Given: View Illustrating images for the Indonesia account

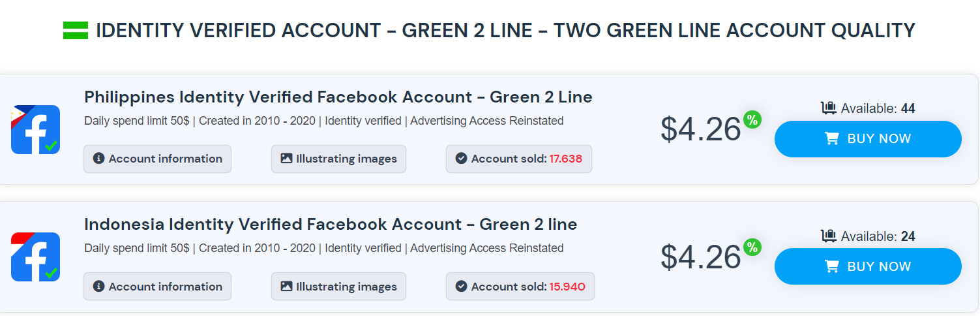Looking at the screenshot, I should pos(338,286).
